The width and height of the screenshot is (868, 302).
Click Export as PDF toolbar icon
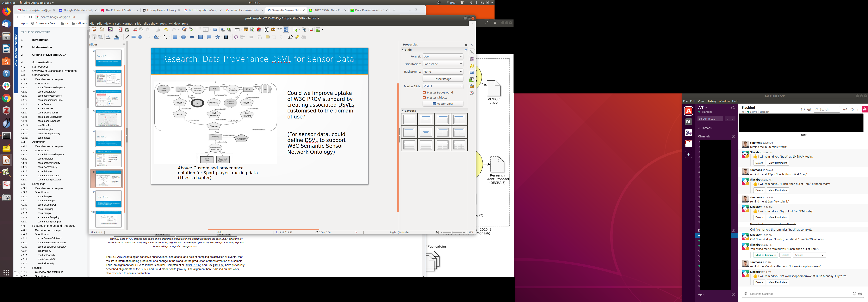tap(121, 30)
